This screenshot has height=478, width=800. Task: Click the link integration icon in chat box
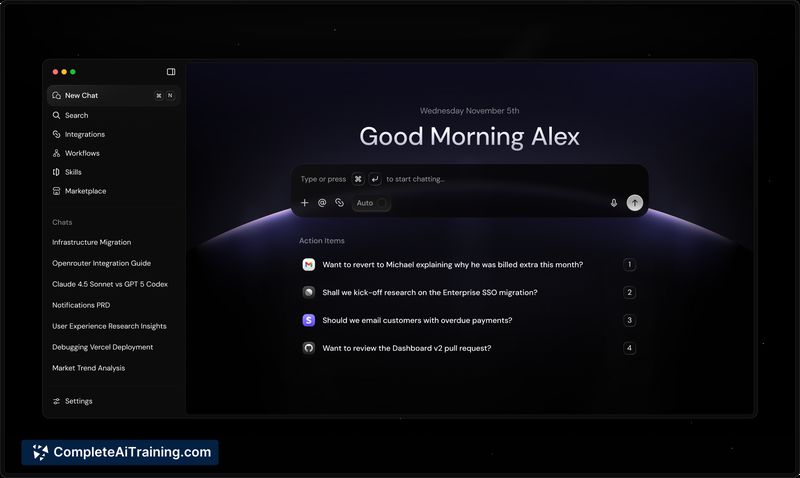click(339, 203)
